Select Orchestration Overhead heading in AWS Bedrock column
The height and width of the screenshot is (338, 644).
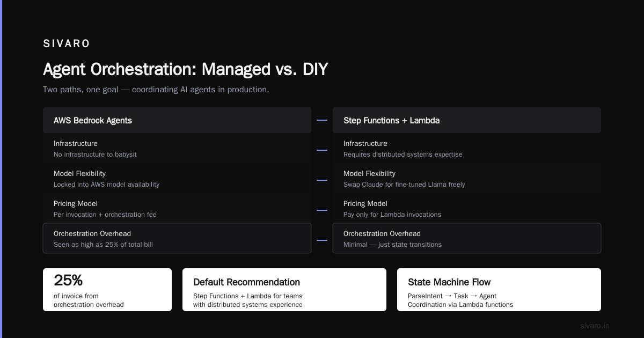click(x=92, y=234)
